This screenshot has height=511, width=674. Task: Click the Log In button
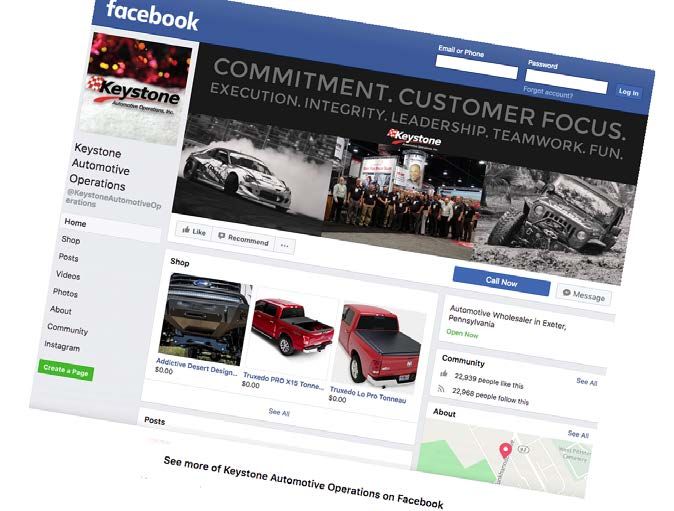click(x=628, y=92)
